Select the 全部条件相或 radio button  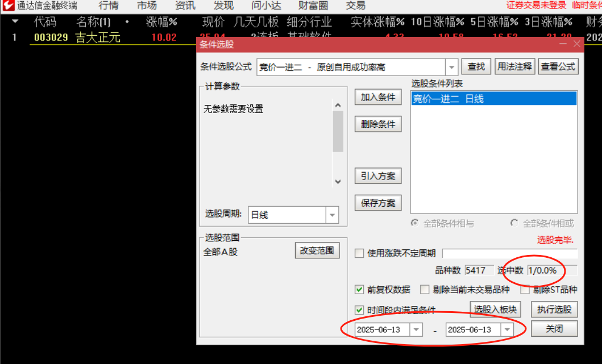(x=514, y=224)
